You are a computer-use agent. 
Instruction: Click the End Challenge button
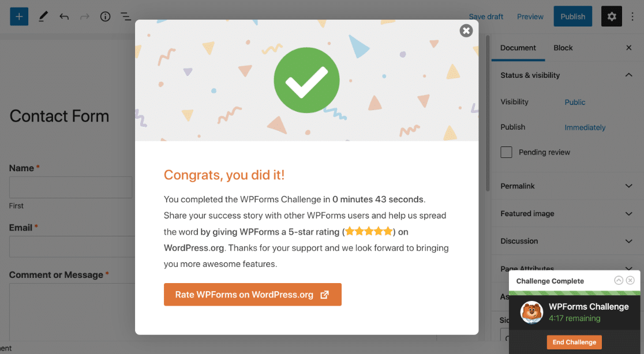(574, 342)
